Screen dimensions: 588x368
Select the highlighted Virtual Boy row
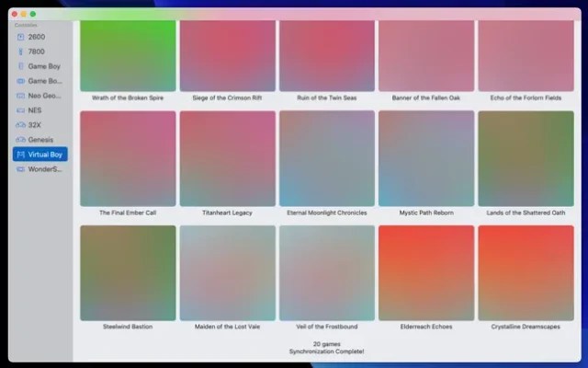click(40, 154)
